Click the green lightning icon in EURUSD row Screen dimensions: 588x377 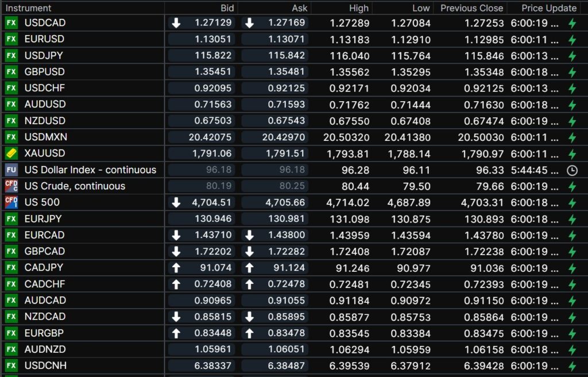point(571,40)
